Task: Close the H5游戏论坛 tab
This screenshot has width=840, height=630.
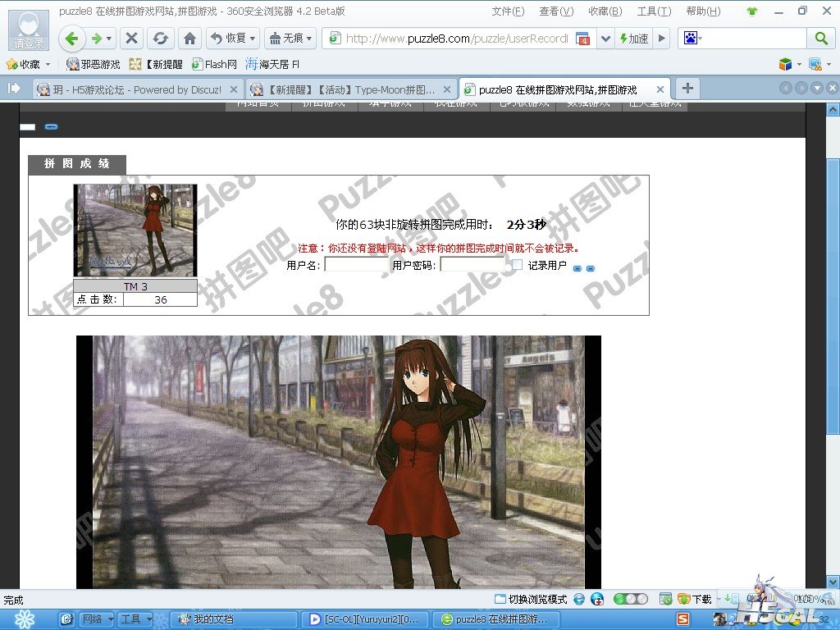Action: (x=234, y=89)
